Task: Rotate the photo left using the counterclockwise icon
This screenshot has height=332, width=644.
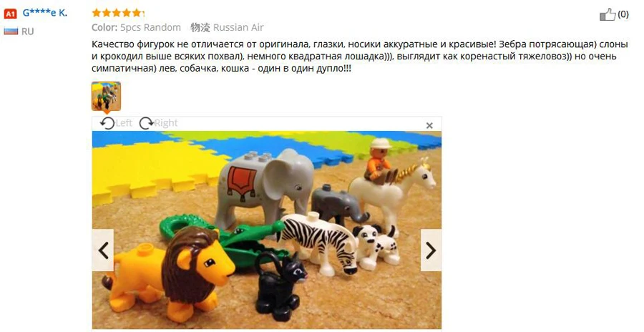Action: pyautogui.click(x=107, y=123)
